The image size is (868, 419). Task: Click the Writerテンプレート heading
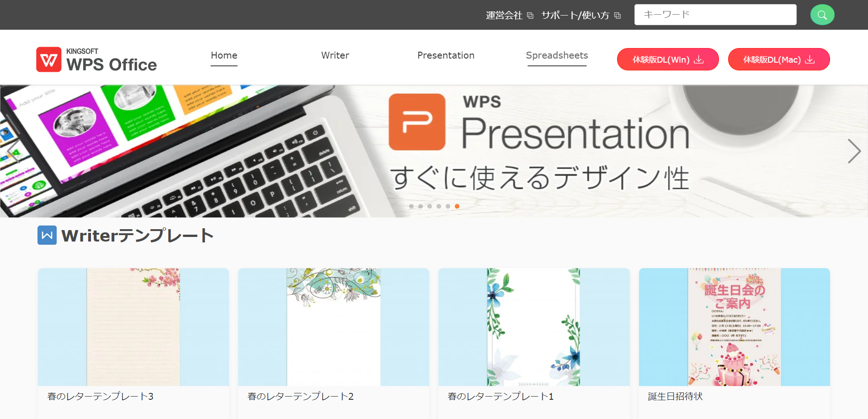tap(138, 236)
